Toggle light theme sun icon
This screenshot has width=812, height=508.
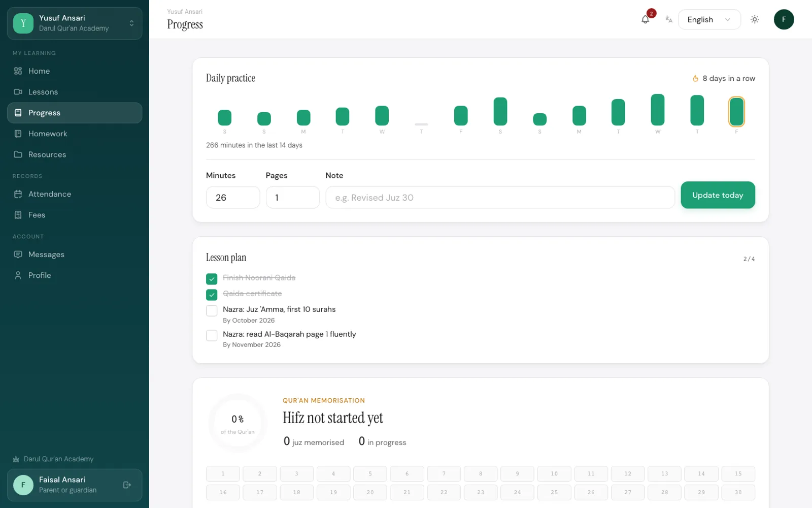pos(755,19)
